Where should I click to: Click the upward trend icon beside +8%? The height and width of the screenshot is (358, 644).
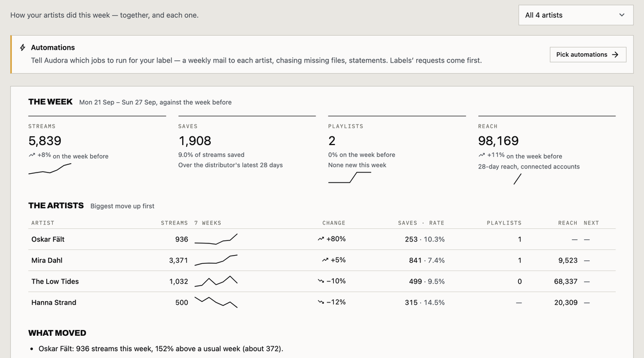coord(32,155)
